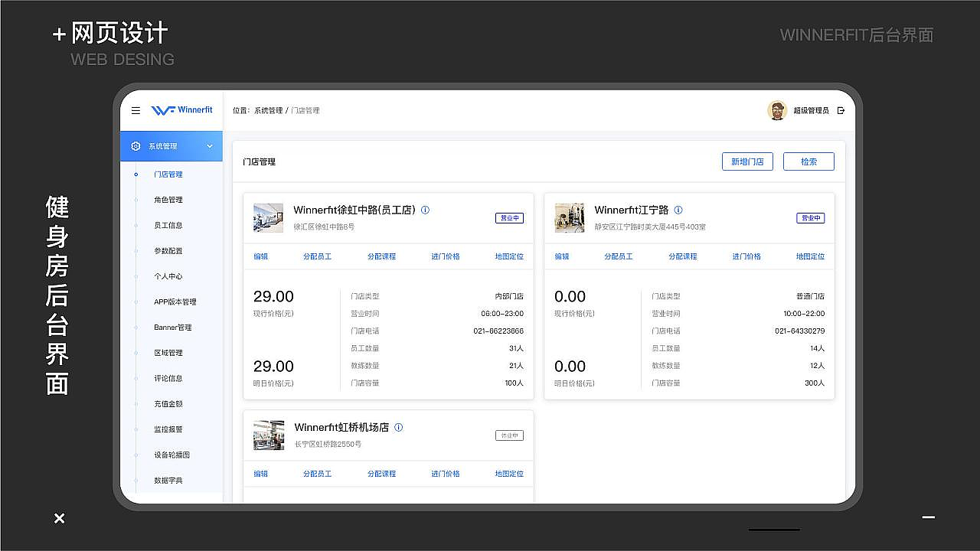Open 充值金额 in the sidebar

[168, 404]
